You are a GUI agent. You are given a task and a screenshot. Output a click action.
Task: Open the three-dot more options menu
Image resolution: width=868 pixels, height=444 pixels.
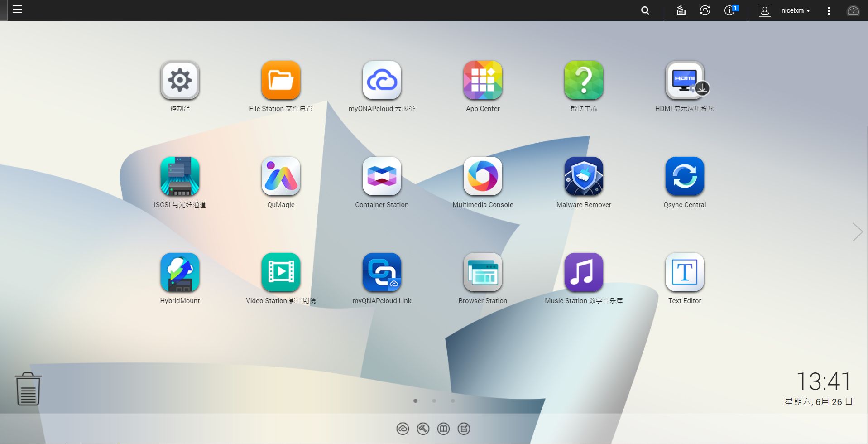coord(829,11)
